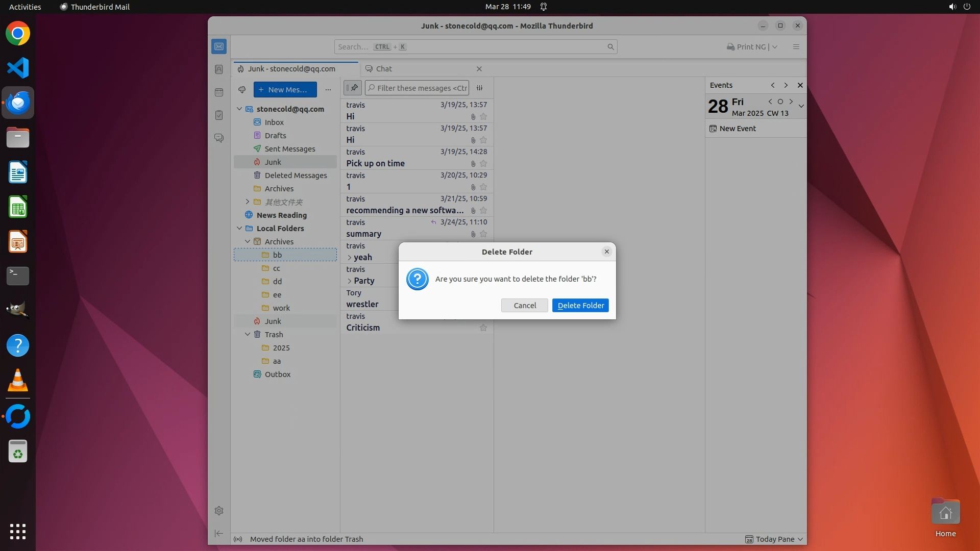This screenshot has width=980, height=551.
Task: Open the Address Book sidebar icon
Action: (x=219, y=69)
